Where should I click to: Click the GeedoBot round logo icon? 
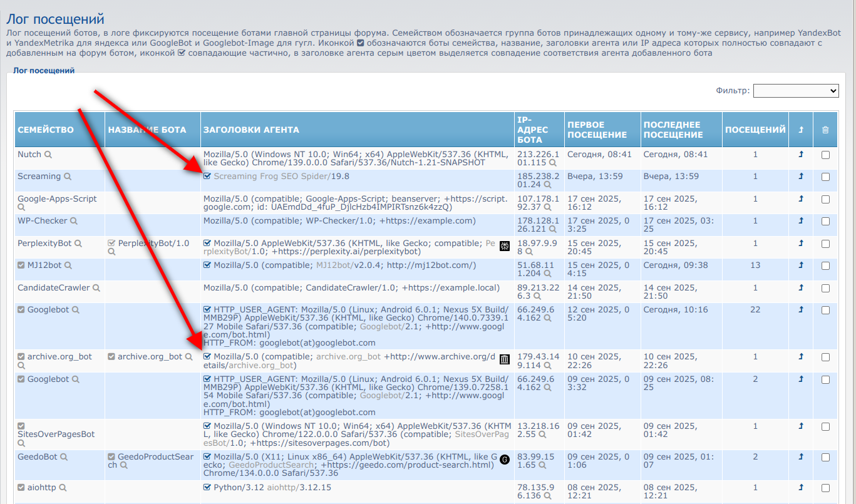(505, 460)
